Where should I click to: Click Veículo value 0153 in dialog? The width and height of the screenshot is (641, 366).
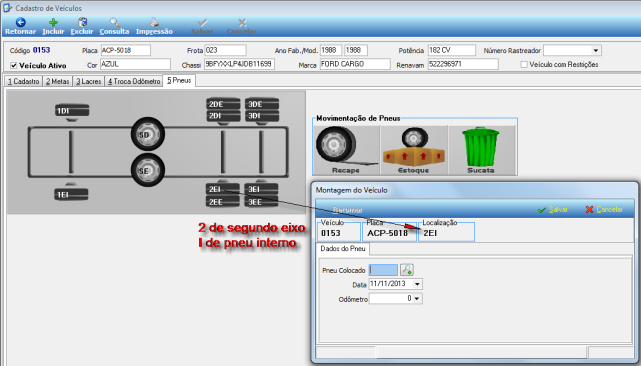(x=331, y=233)
